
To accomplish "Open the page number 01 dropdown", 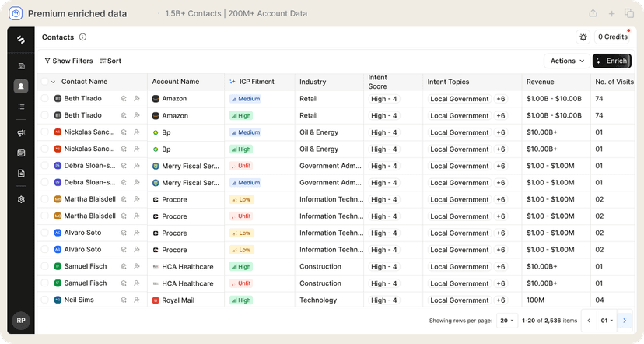I will click(607, 321).
